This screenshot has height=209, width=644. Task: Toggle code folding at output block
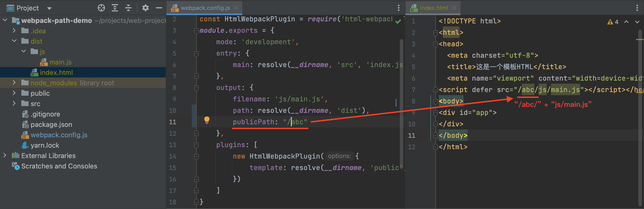[196, 88]
